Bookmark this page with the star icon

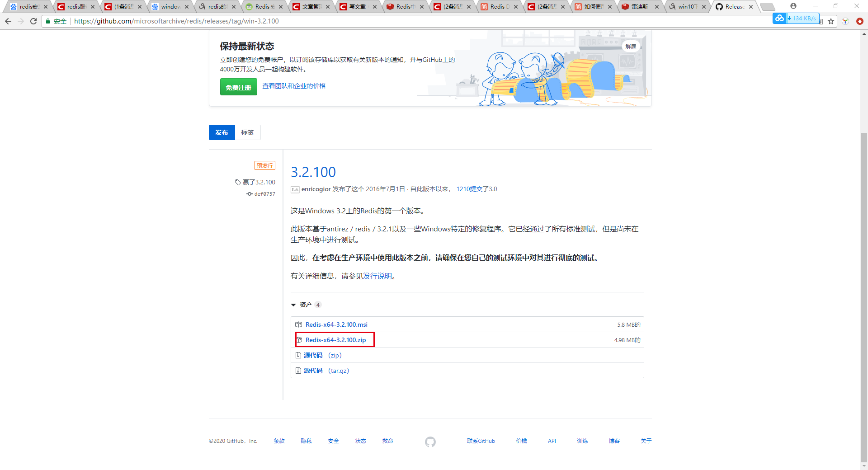(x=831, y=21)
